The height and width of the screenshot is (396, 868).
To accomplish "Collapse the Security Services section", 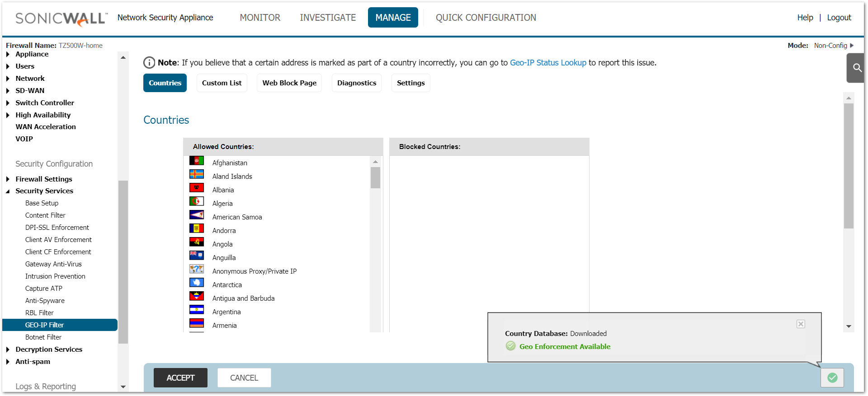I will point(8,191).
